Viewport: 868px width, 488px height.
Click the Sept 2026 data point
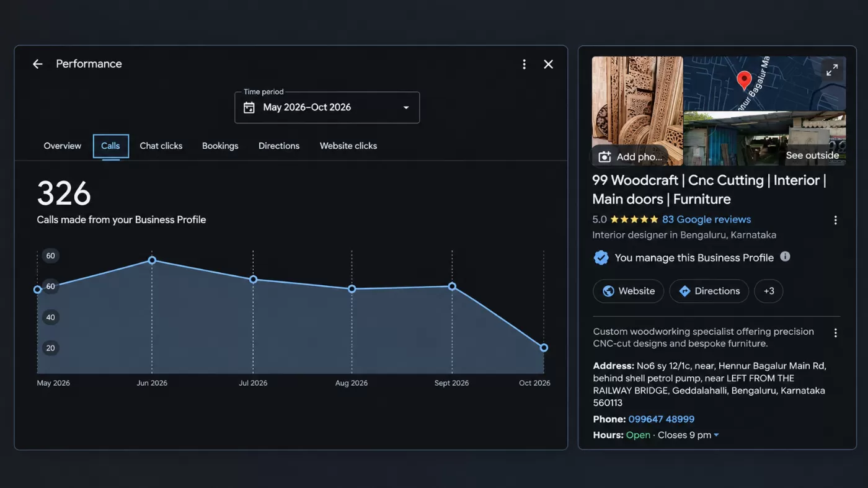pyautogui.click(x=452, y=286)
